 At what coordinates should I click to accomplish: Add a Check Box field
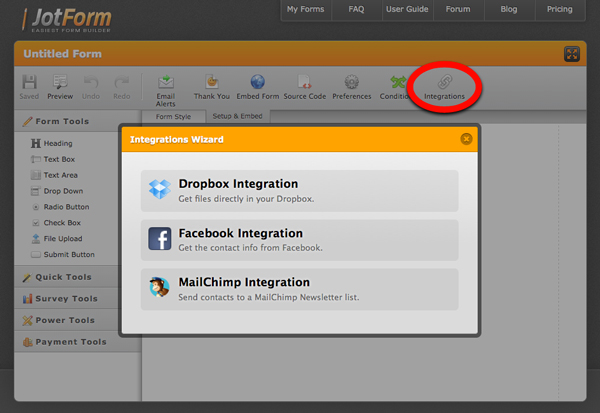(x=56, y=223)
